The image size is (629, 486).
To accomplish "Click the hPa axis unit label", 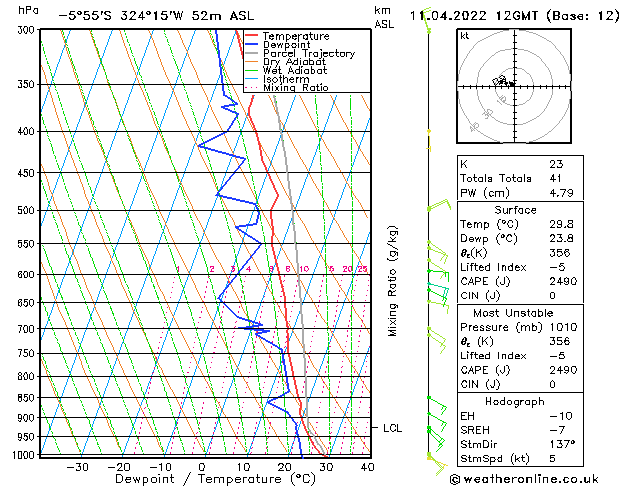I will pos(28,10).
